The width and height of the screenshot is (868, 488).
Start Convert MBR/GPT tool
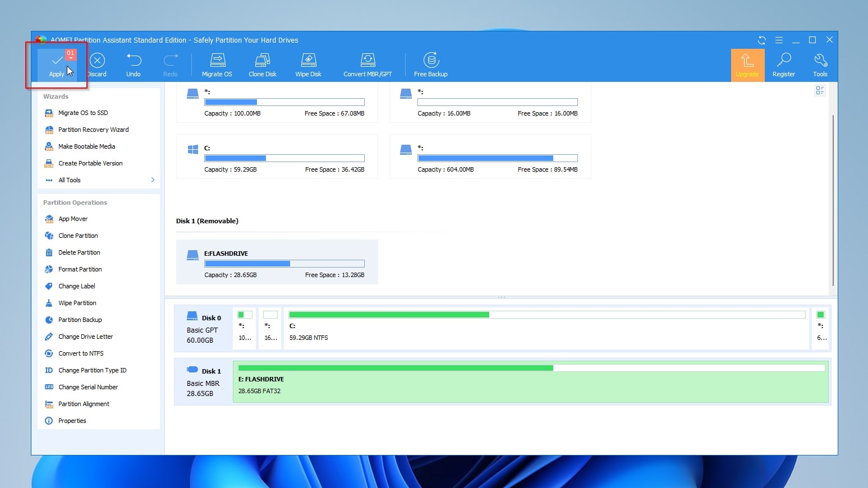(x=368, y=65)
